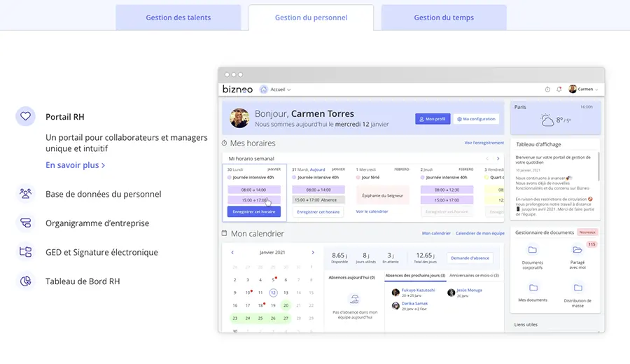This screenshot has height=364, width=630.
Task: Click the bizneo logo
Action: [x=237, y=89]
